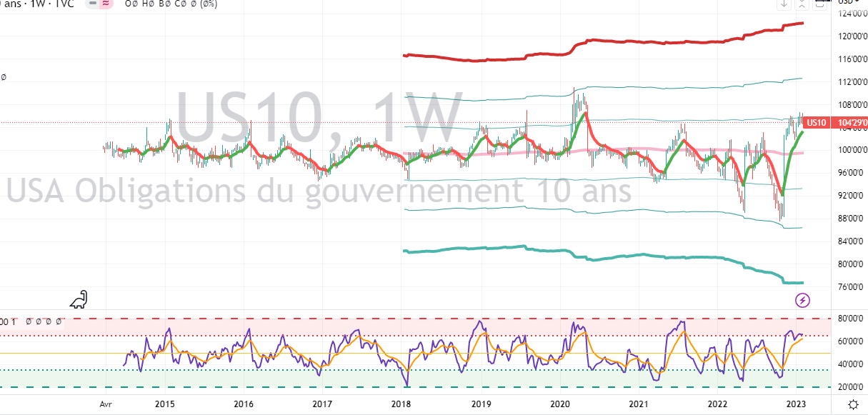The image size is (868, 415).
Task: Click the US10 red price label
Action: pyautogui.click(x=818, y=123)
